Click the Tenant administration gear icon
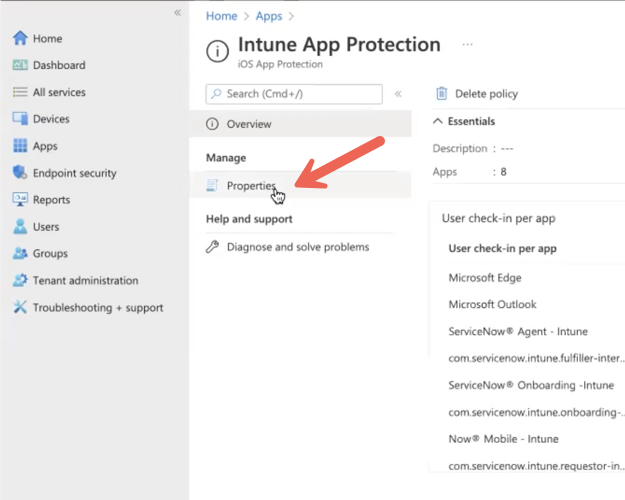Viewport: 625px width, 500px height. coord(20,280)
